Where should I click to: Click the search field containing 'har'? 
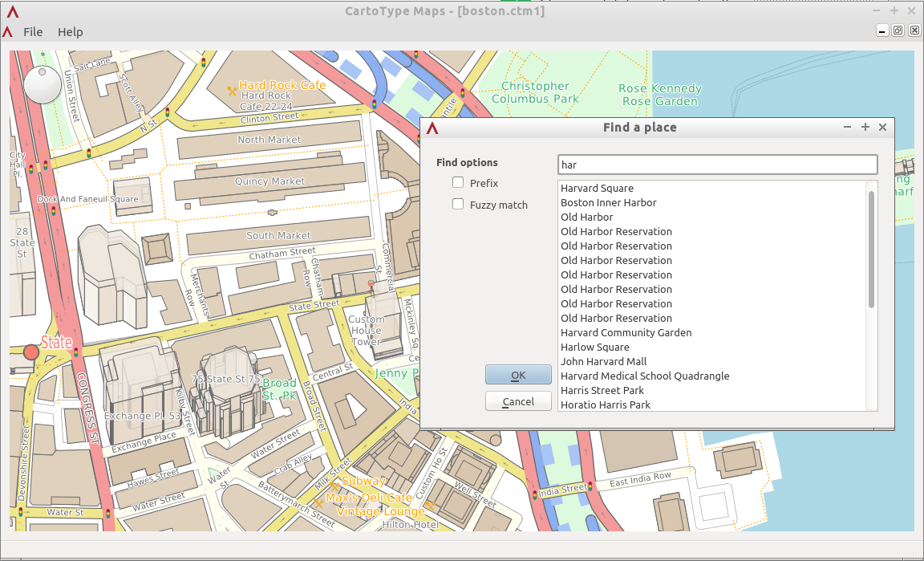click(x=716, y=164)
